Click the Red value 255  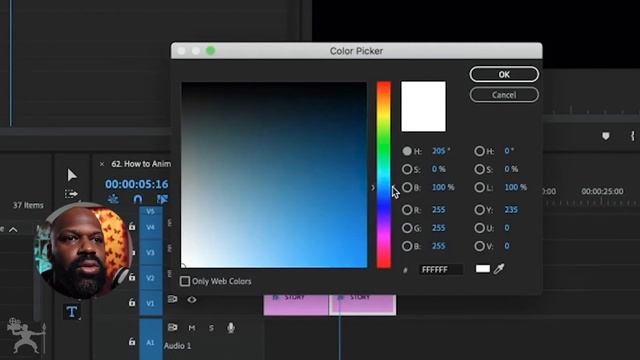click(439, 210)
